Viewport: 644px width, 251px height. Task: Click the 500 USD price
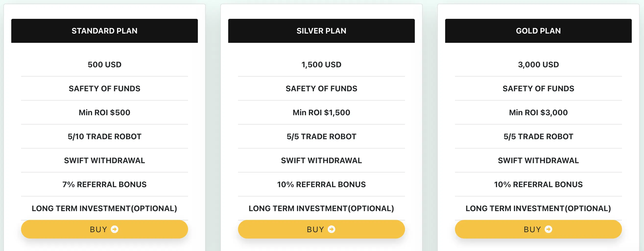point(105,64)
